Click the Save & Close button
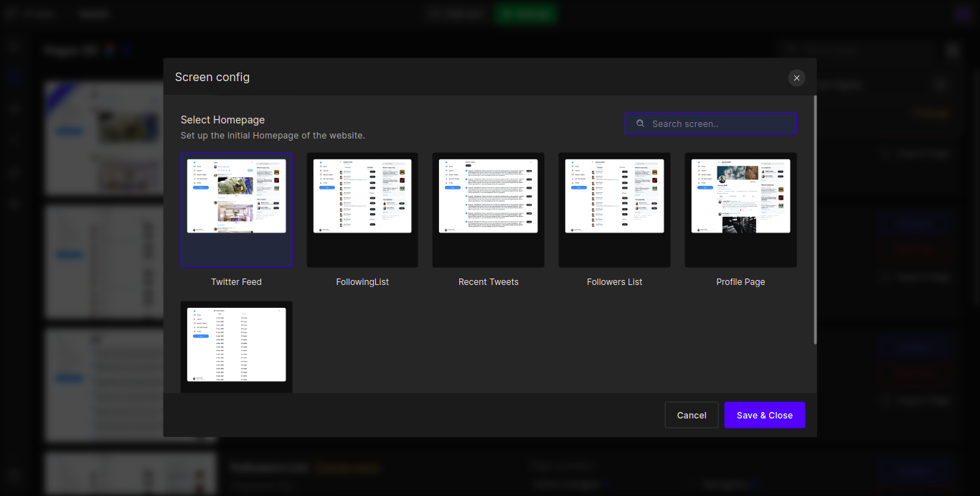Image resolution: width=980 pixels, height=496 pixels. (764, 415)
